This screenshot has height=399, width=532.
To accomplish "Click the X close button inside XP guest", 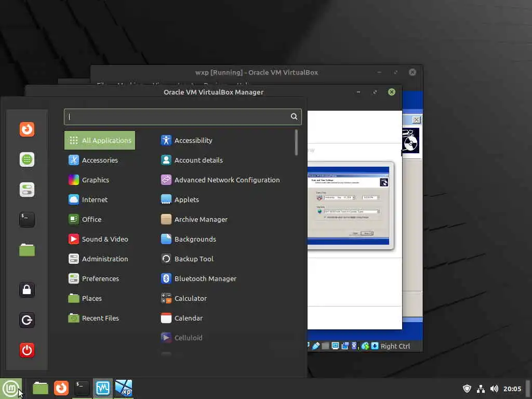I will point(416,120).
